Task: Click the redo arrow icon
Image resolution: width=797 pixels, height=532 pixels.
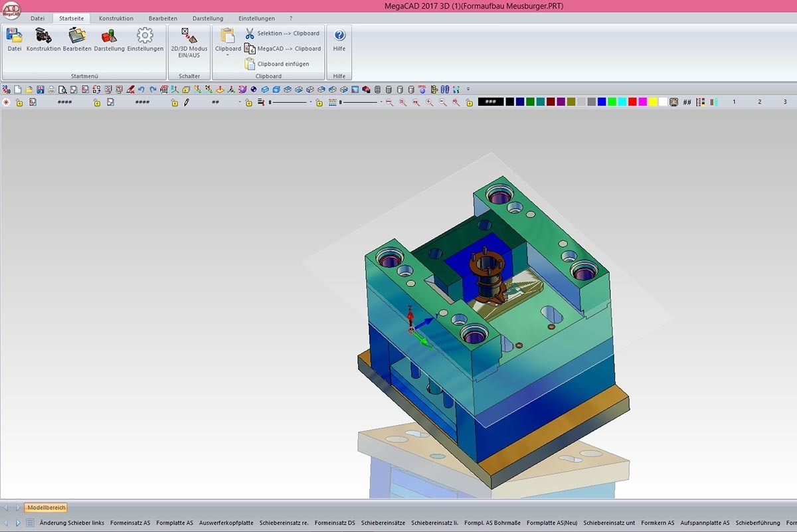Action: 153,89
